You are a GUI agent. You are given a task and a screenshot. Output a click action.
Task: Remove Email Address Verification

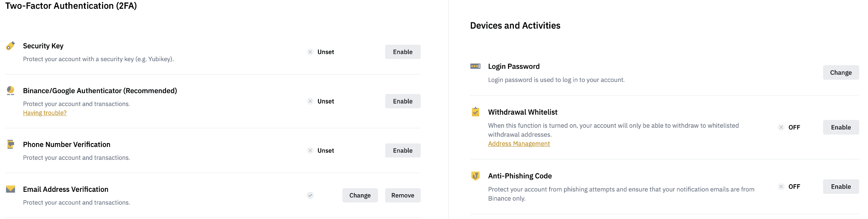[x=403, y=195]
